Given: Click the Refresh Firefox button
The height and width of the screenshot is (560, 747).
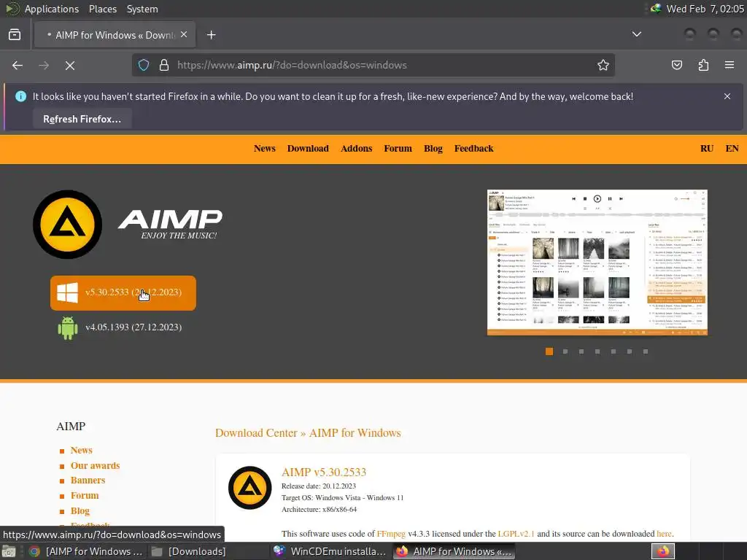Looking at the screenshot, I should pyautogui.click(x=82, y=119).
